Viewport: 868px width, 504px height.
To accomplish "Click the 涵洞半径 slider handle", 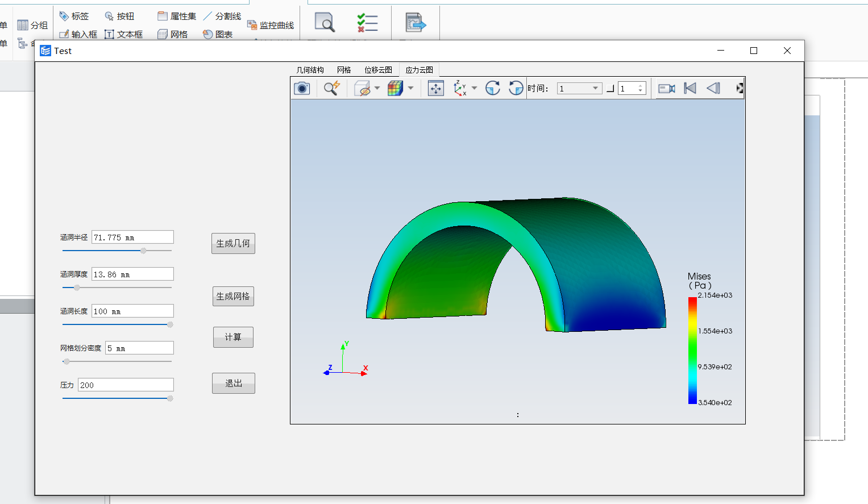I will pyautogui.click(x=143, y=251).
